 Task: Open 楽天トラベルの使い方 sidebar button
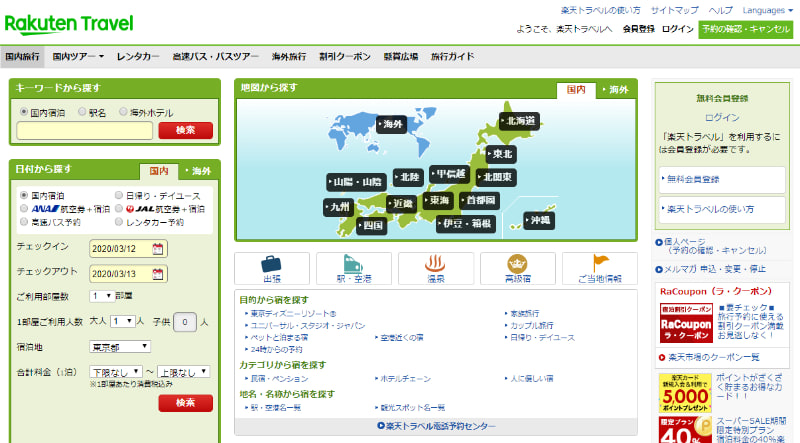[722, 209]
